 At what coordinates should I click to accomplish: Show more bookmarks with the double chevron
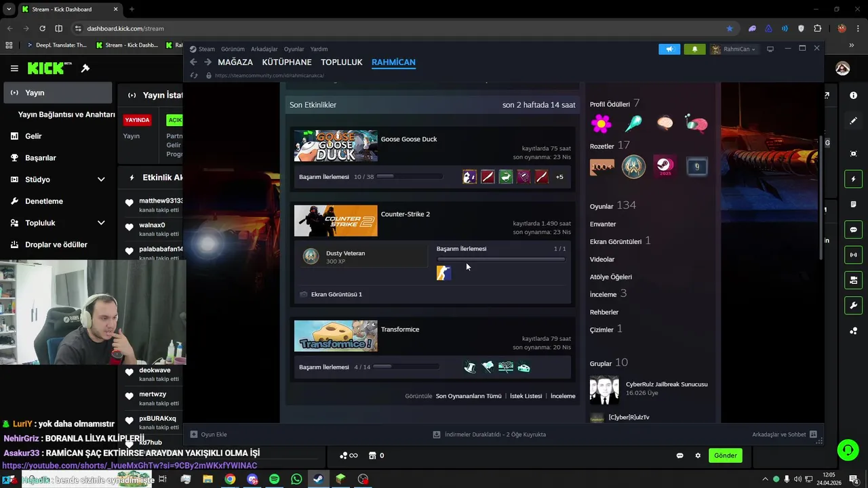tap(850, 45)
